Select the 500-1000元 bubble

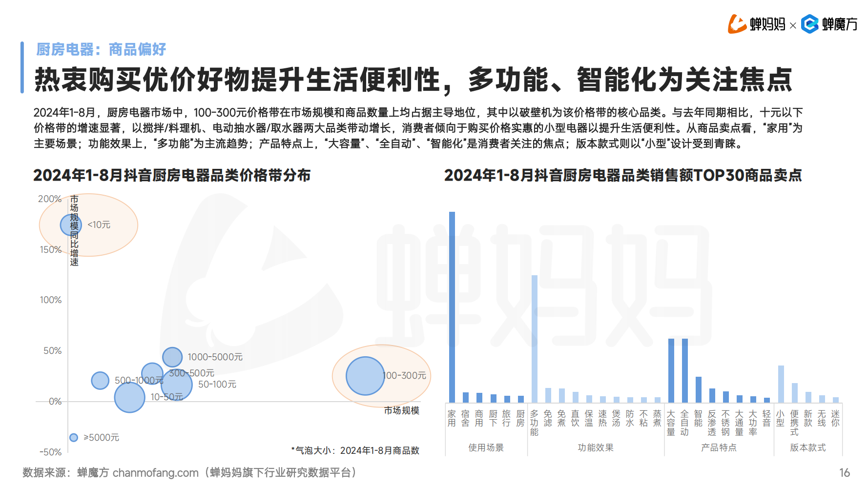point(100,380)
